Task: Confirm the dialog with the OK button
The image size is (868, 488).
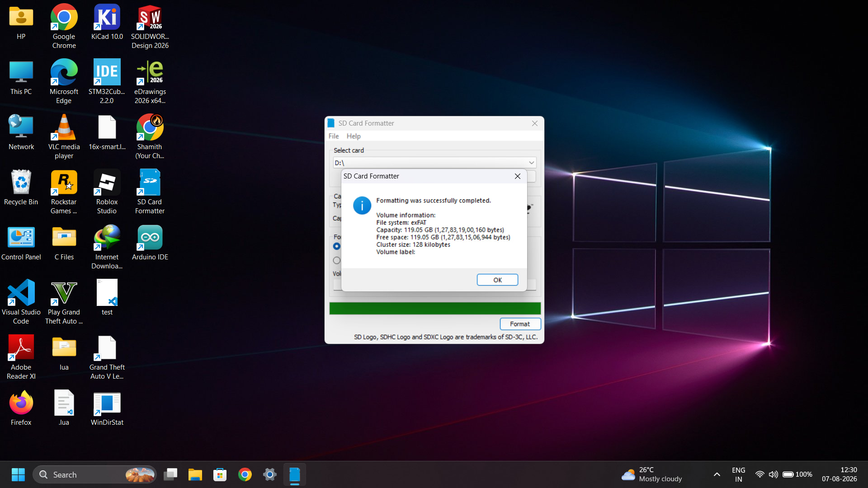Action: pyautogui.click(x=497, y=280)
